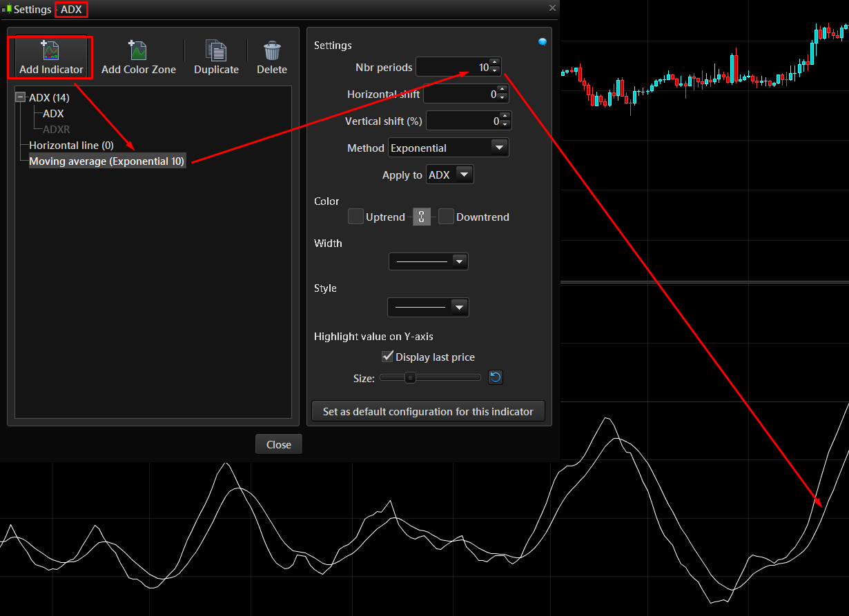The height and width of the screenshot is (616, 849).
Task: Select the ADXR tree item
Action: tap(57, 129)
